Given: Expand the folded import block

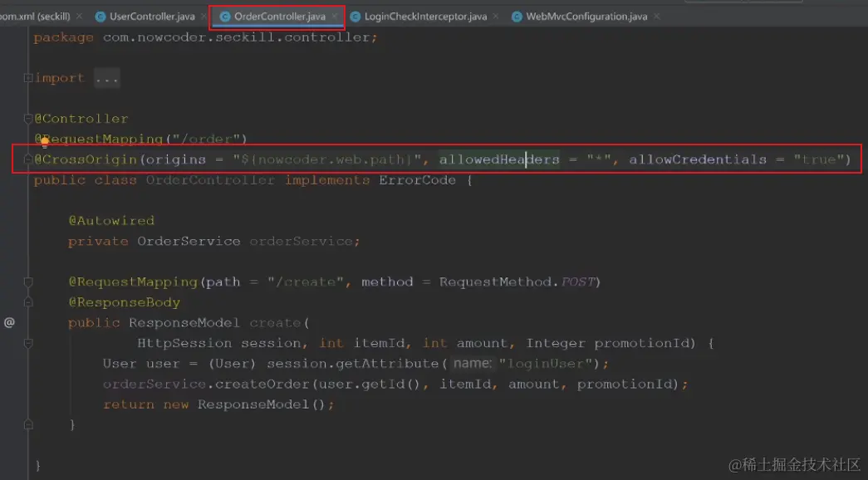Looking at the screenshot, I should click(27, 78).
